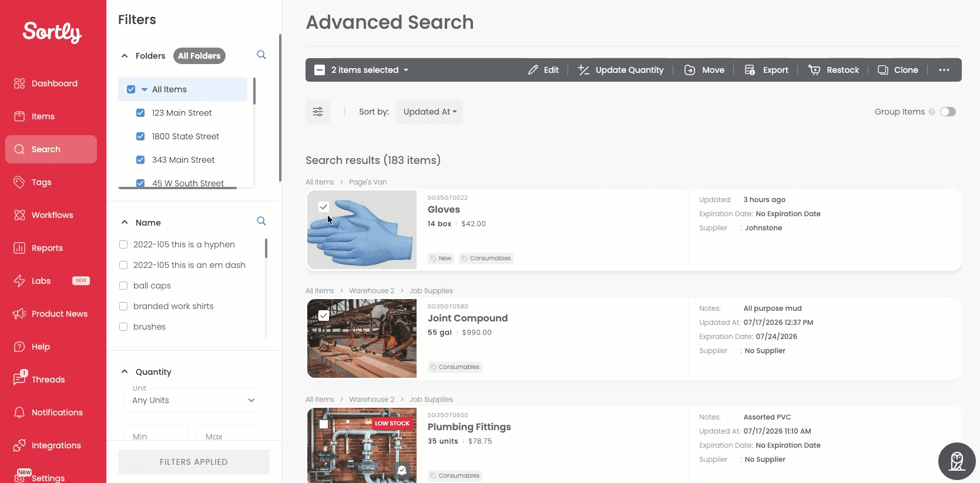Image resolution: width=980 pixels, height=483 pixels.
Task: Click the New tag on Gloves
Action: click(441, 259)
